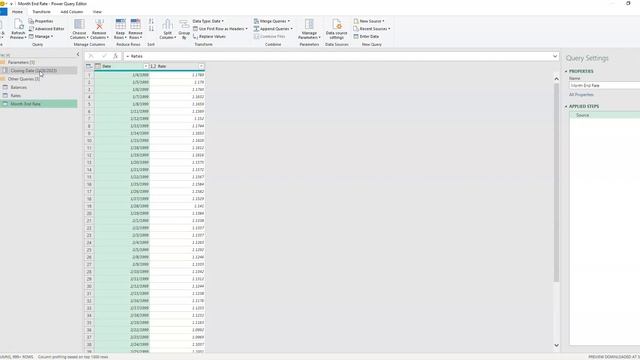Click the Remove Rows icon
The height and width of the screenshot is (360, 640).
tap(135, 24)
